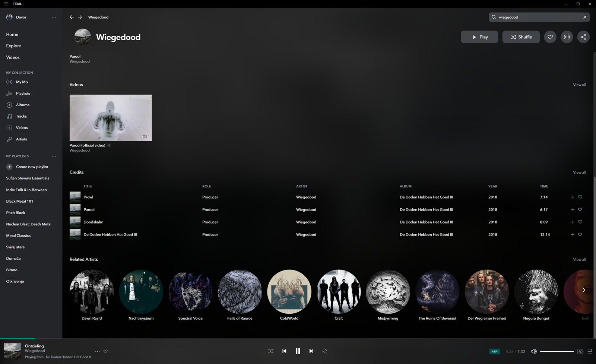Open Prowl's album De Doden Hebben Het Goed III
Viewport: 596px width, 364px height.
click(x=426, y=197)
